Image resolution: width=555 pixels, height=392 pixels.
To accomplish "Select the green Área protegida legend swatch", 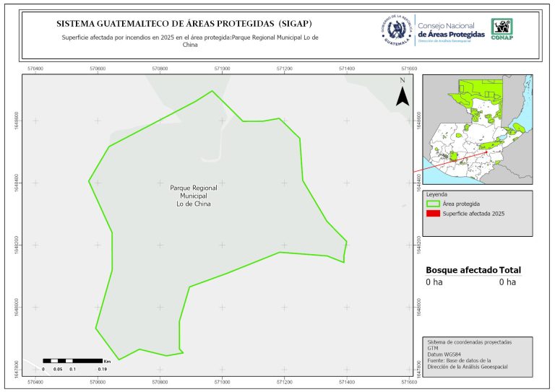I will pyautogui.click(x=433, y=205).
